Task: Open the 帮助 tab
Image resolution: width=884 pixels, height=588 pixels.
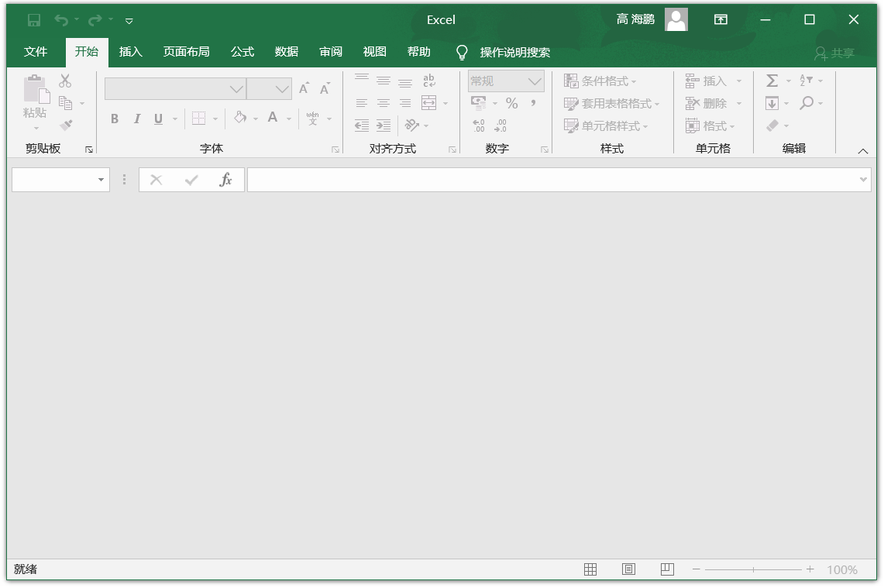Action: 419,52
